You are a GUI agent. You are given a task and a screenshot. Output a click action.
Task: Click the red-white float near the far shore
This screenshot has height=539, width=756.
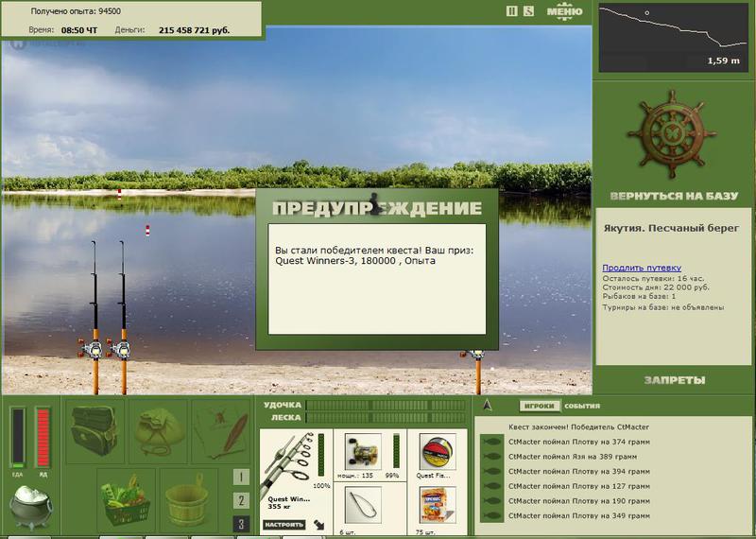[x=119, y=194]
